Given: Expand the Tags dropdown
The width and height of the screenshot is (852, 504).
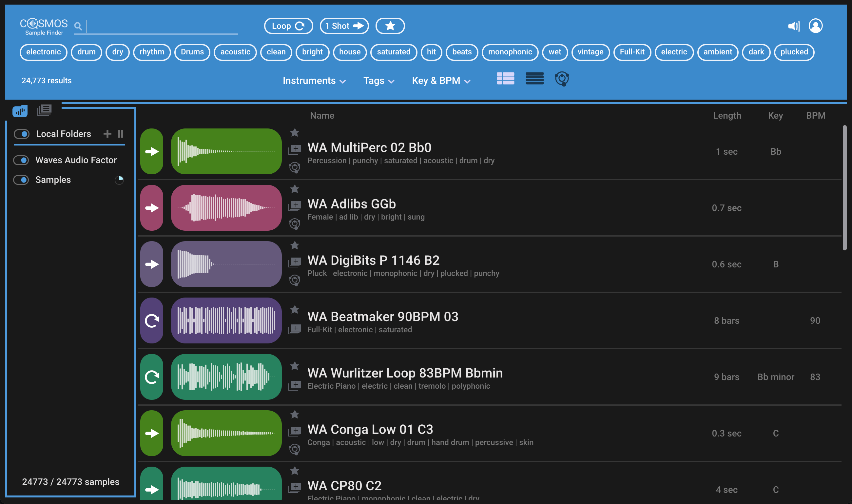Looking at the screenshot, I should pyautogui.click(x=378, y=81).
